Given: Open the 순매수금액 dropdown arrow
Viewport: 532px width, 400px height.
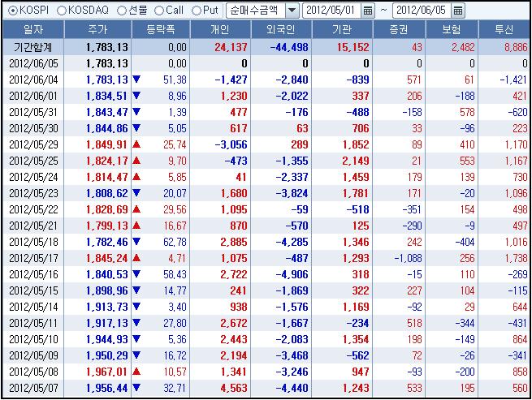Looking at the screenshot, I should tap(292, 11).
